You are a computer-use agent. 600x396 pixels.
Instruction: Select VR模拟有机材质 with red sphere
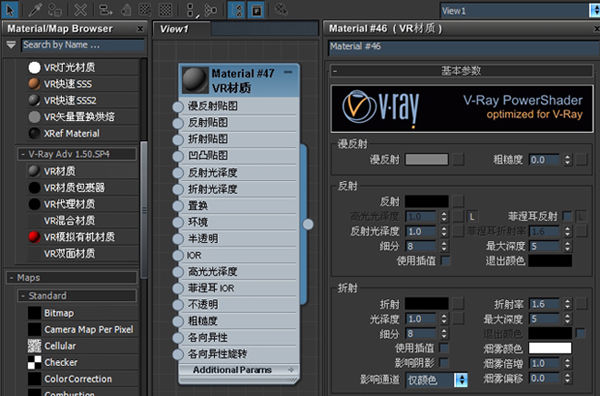click(78, 237)
